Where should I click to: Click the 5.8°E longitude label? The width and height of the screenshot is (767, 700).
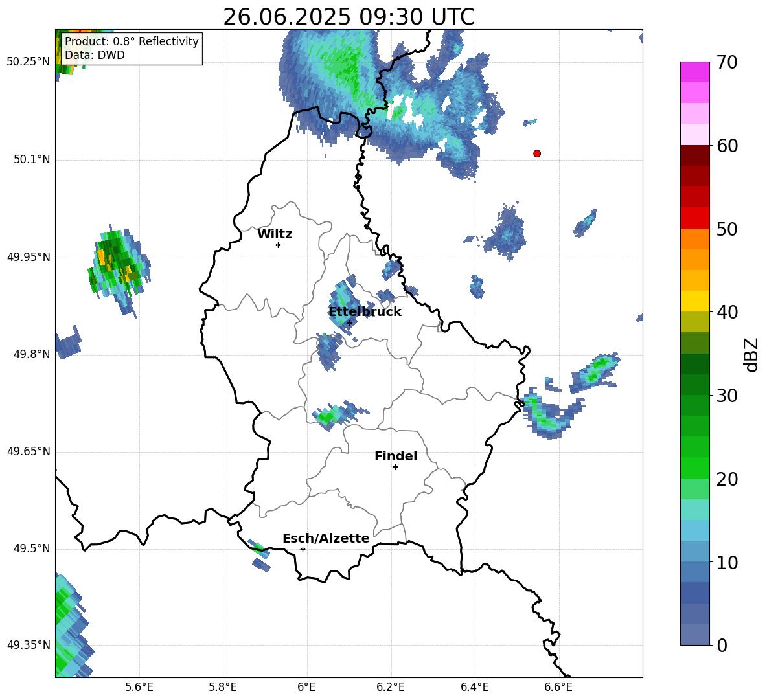(x=223, y=687)
